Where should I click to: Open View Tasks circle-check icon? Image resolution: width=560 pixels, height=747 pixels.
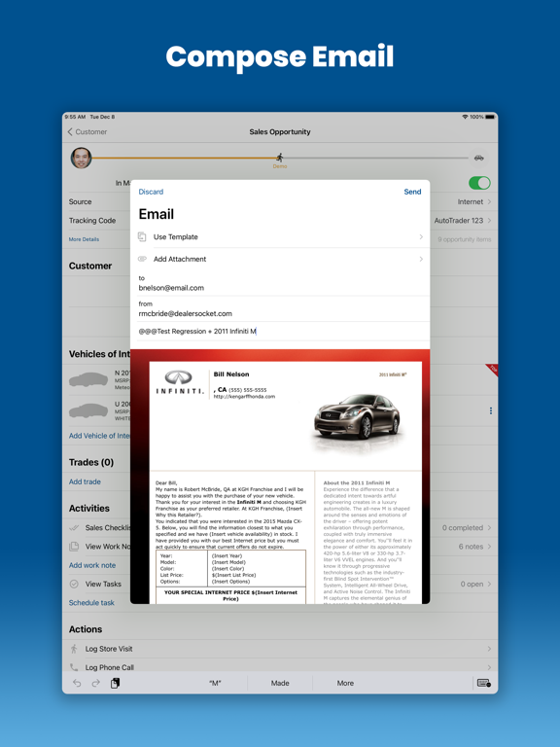tap(74, 584)
